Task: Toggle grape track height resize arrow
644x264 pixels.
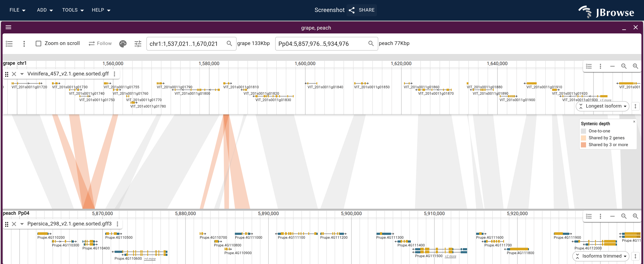Action: click(635, 106)
